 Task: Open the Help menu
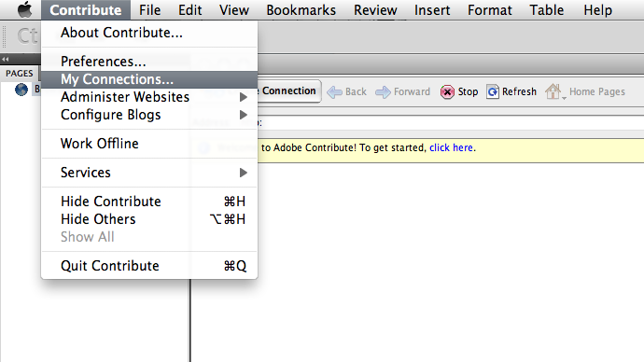[597, 10]
